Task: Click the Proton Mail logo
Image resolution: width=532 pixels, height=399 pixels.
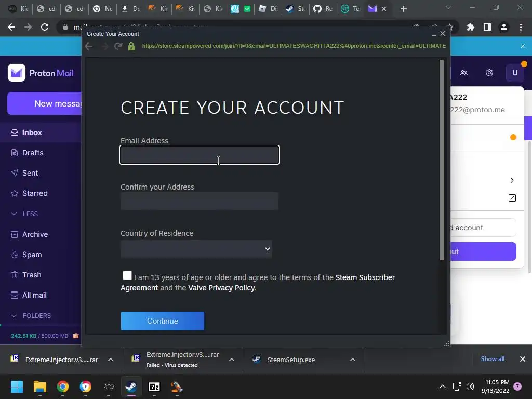Action: click(x=41, y=73)
